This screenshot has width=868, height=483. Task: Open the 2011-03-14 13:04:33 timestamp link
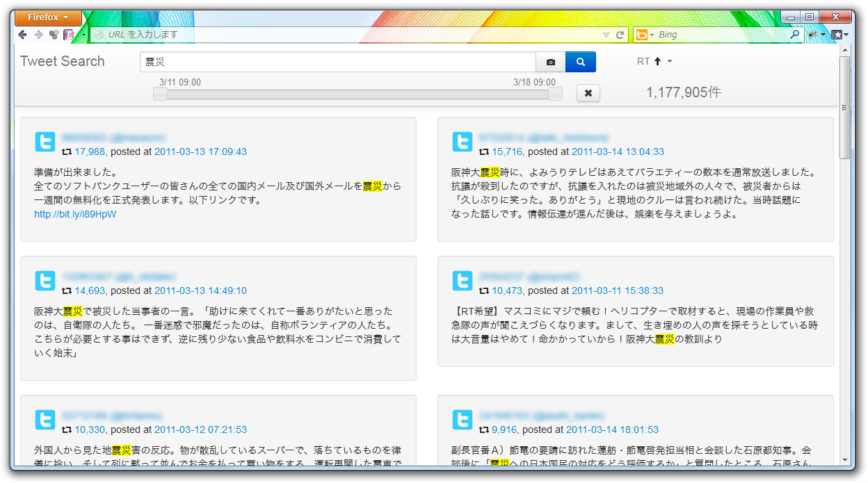point(618,152)
